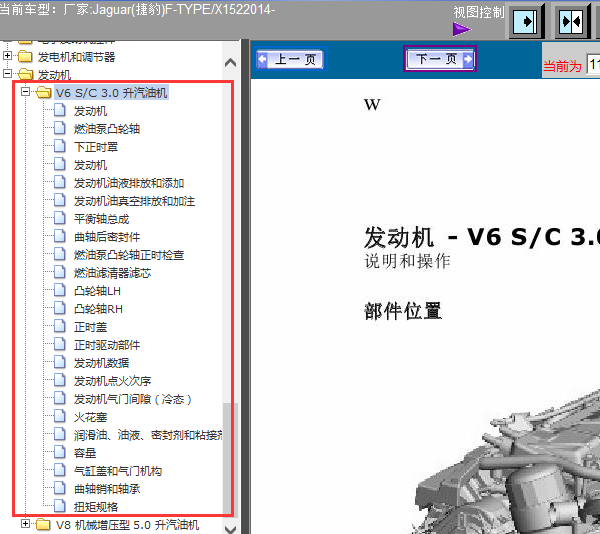This screenshot has height=534, width=600.
Task: Click the page icon beside 发动机数据
Action: [60, 362]
